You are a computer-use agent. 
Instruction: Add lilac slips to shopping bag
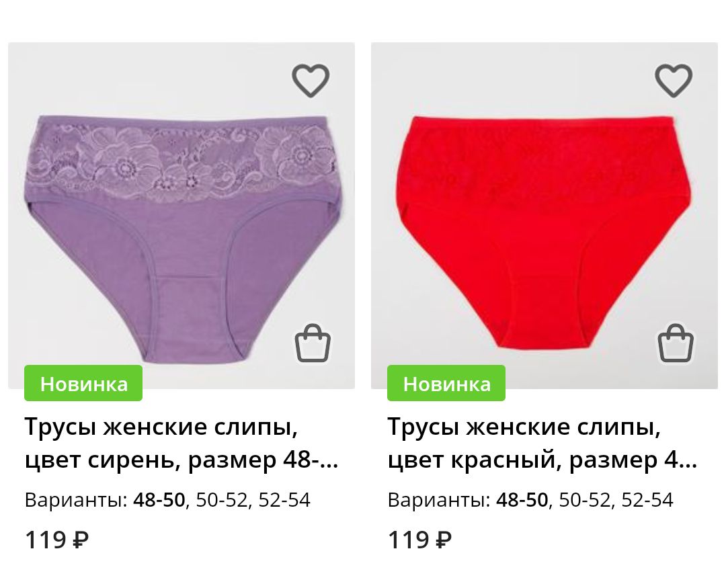pyautogui.click(x=313, y=343)
